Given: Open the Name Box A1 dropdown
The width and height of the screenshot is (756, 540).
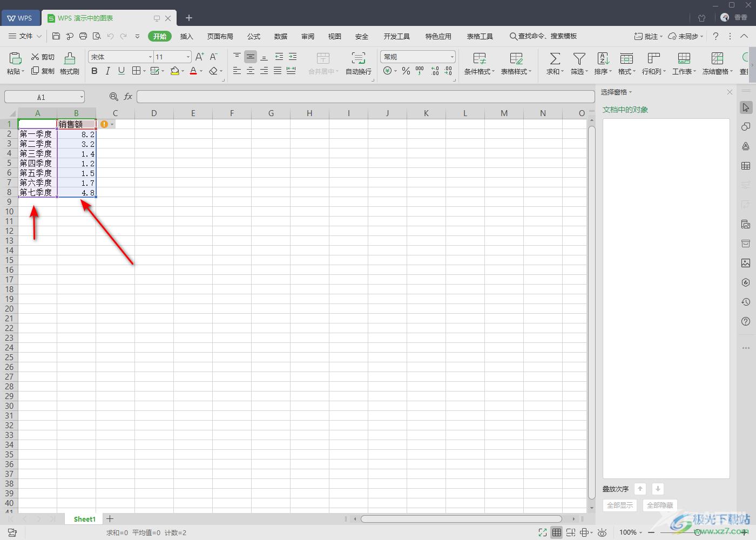Looking at the screenshot, I should [x=82, y=97].
